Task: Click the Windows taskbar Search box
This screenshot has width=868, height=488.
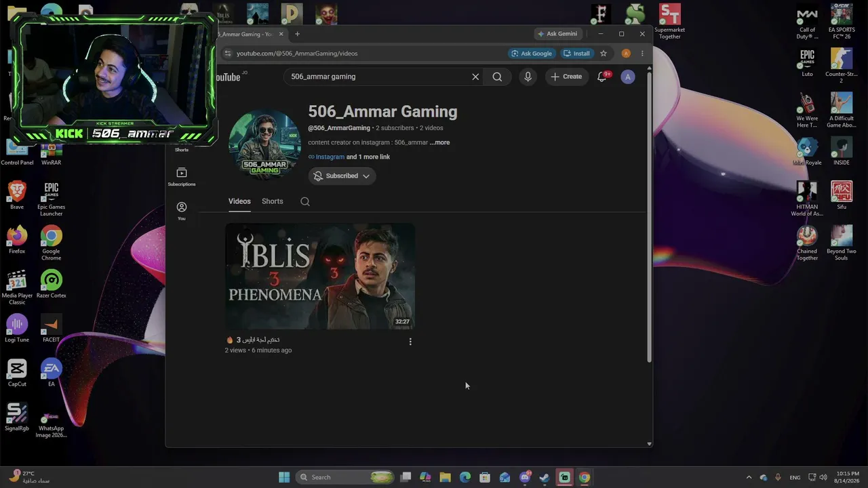Action: pos(346,477)
